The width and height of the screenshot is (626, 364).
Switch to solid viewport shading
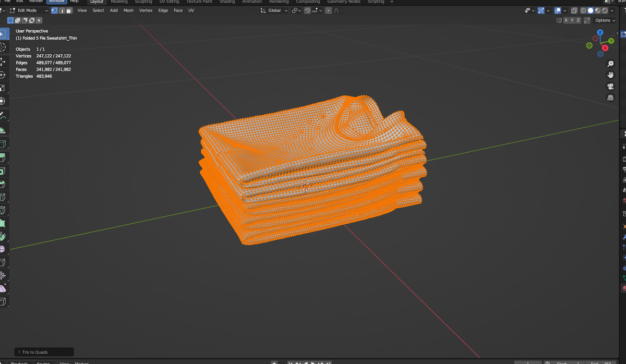[591, 10]
